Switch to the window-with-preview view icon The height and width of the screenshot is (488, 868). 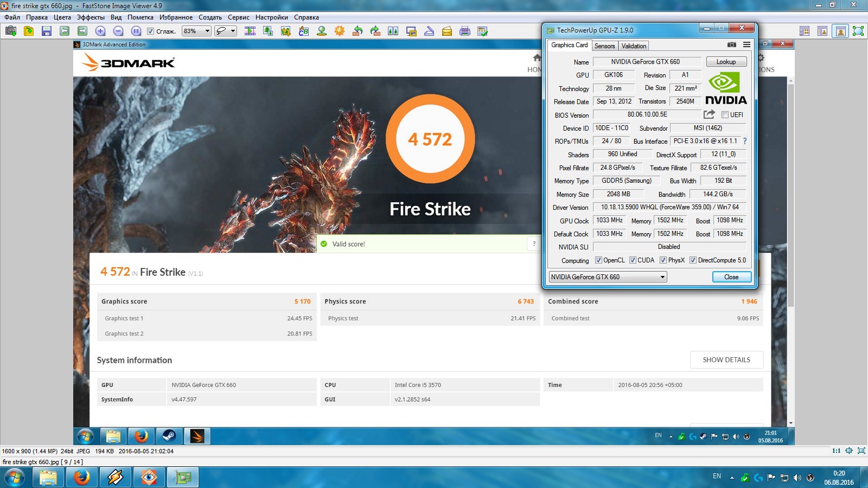pyautogui.click(x=822, y=31)
